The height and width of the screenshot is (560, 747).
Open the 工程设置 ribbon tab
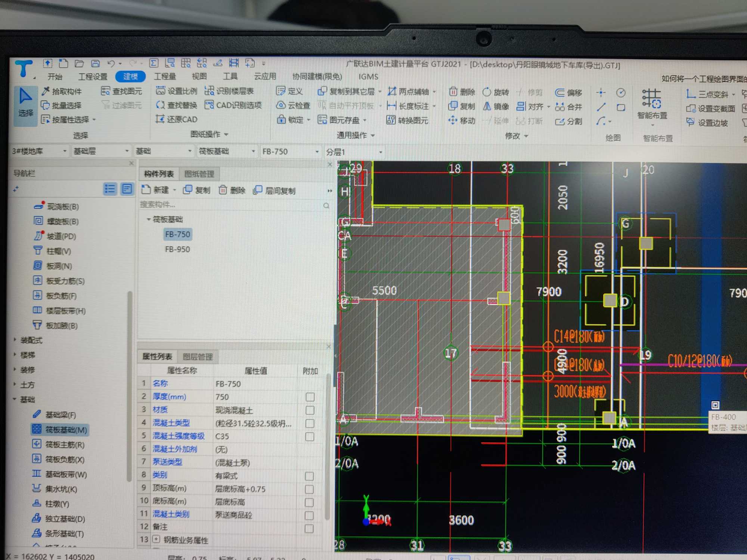tap(93, 77)
